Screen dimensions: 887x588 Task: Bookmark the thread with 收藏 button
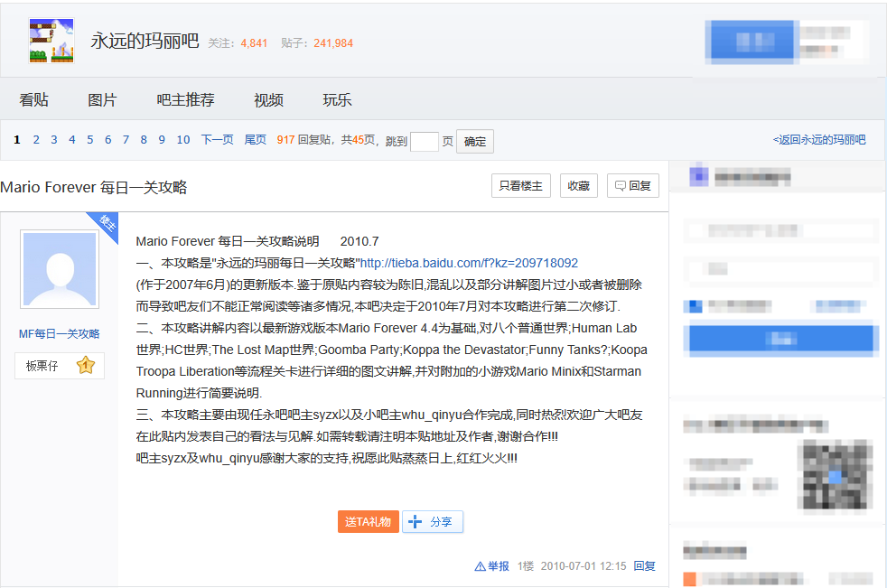tap(578, 186)
